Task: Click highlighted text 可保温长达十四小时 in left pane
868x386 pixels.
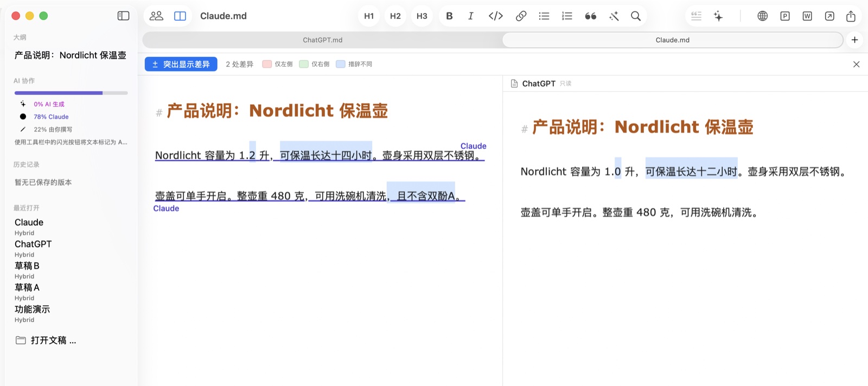Action: (326, 156)
